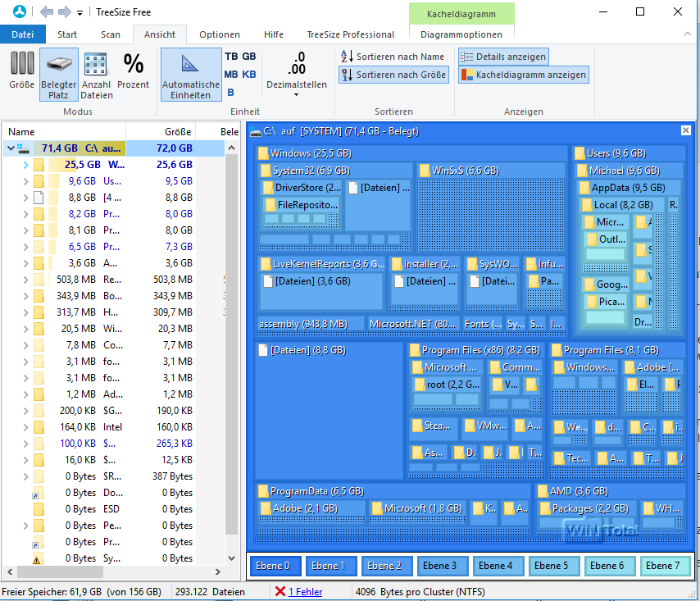
Task: Open the Datei menu
Action: 23,34
